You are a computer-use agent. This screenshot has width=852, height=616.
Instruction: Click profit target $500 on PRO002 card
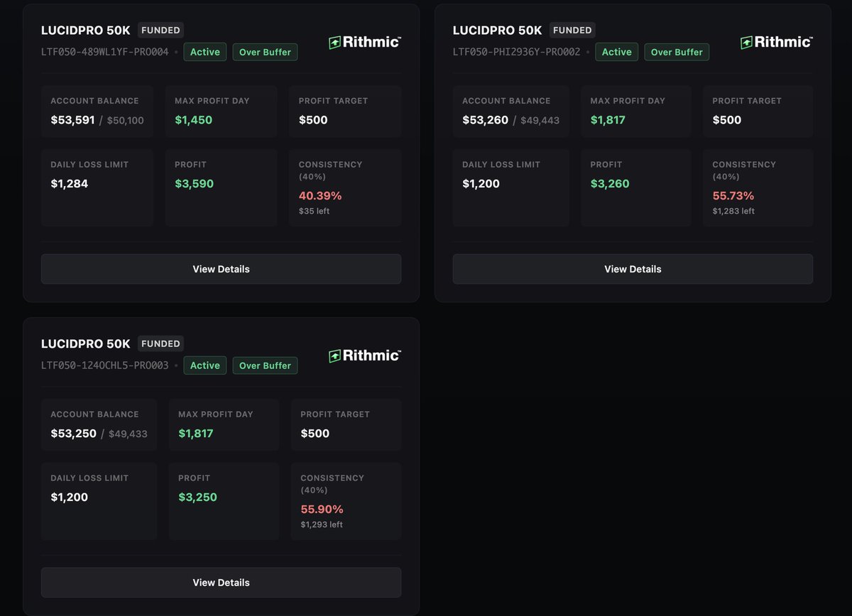(726, 120)
